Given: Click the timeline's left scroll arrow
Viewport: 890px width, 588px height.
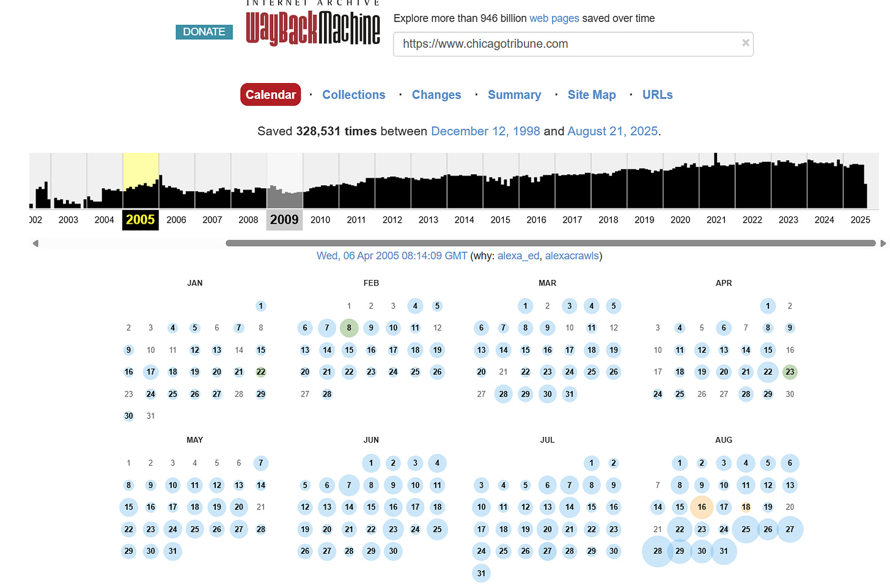Looking at the screenshot, I should pyautogui.click(x=35, y=243).
